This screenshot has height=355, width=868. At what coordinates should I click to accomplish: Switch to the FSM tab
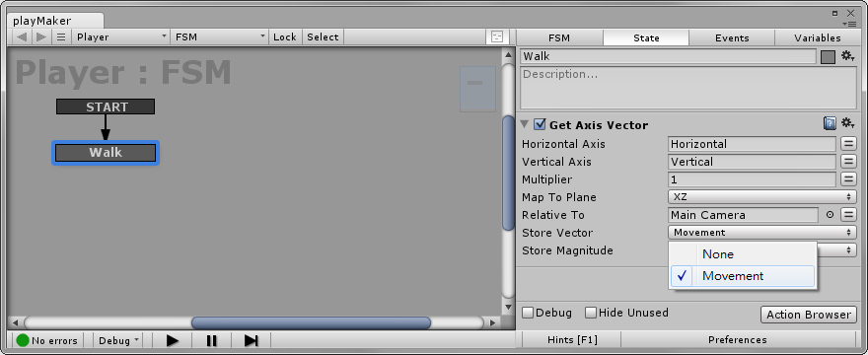pos(559,37)
